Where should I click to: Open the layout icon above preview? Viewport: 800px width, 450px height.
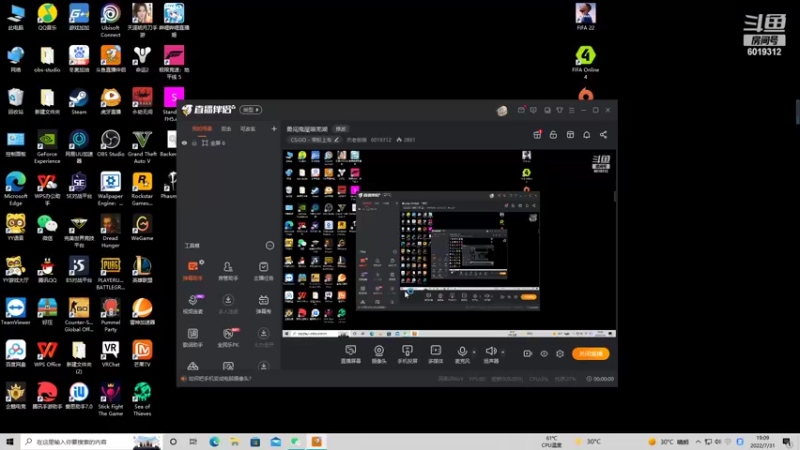coord(570,135)
